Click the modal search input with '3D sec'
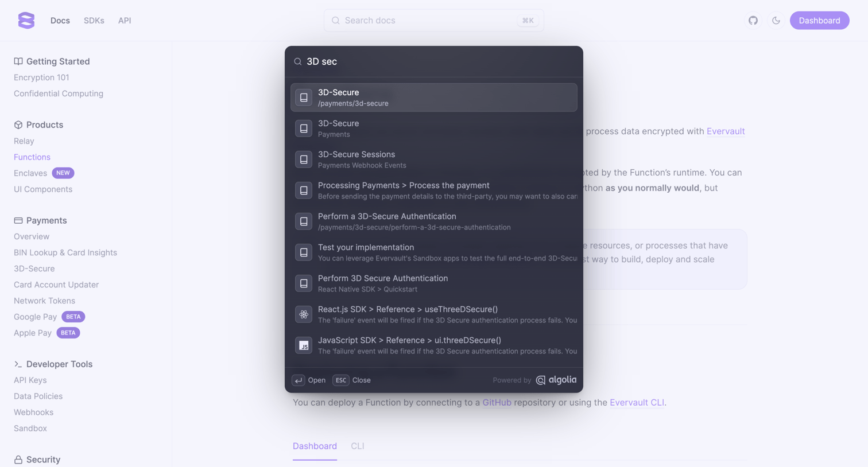This screenshot has height=467, width=868. [434, 61]
